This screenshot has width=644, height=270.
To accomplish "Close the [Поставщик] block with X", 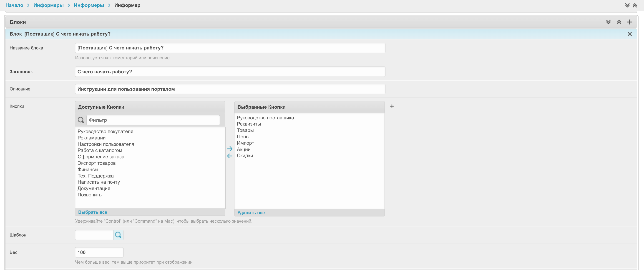I will (629, 34).
